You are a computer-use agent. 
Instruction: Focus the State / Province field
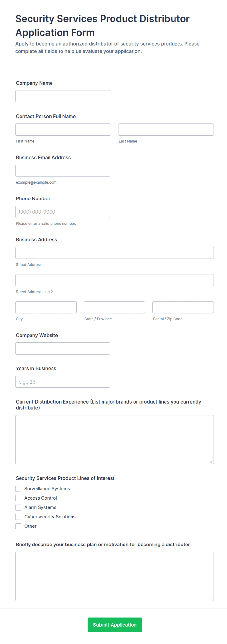point(114,307)
